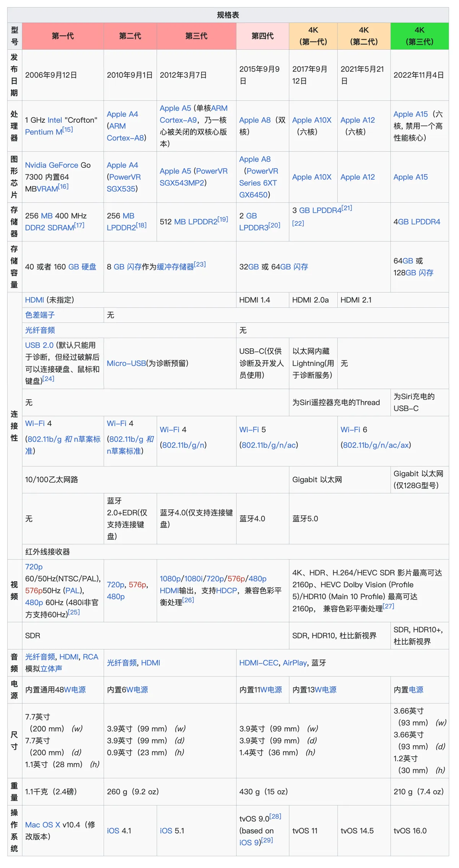The width and height of the screenshot is (459, 868).
Task: Open footnote reference 21
Action: click(x=347, y=208)
